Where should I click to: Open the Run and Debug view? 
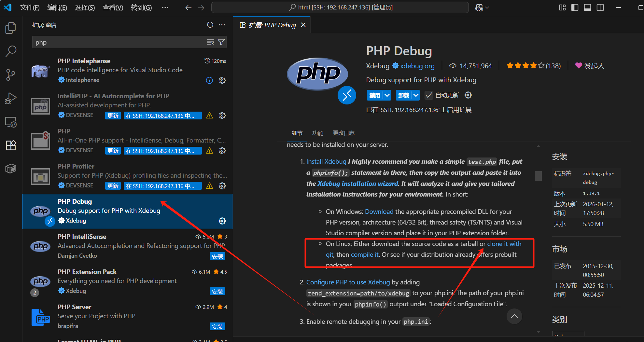[x=11, y=98]
